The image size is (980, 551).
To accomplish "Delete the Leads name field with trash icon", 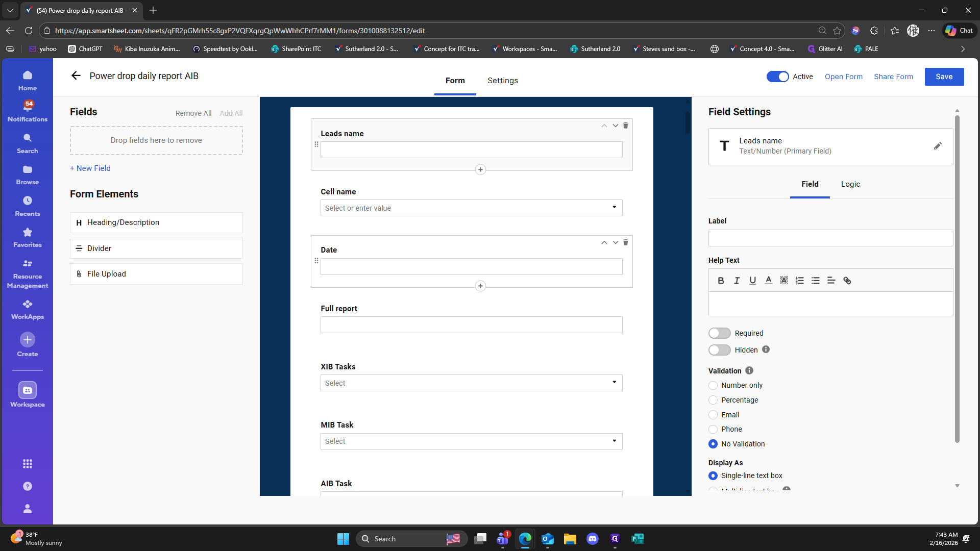I will (x=625, y=126).
